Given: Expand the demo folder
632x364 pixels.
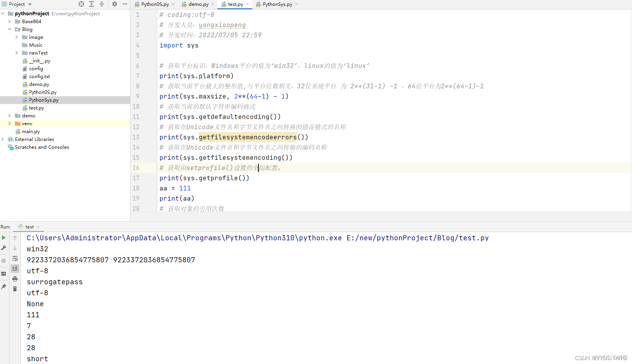Looking at the screenshot, I should click(x=10, y=115).
